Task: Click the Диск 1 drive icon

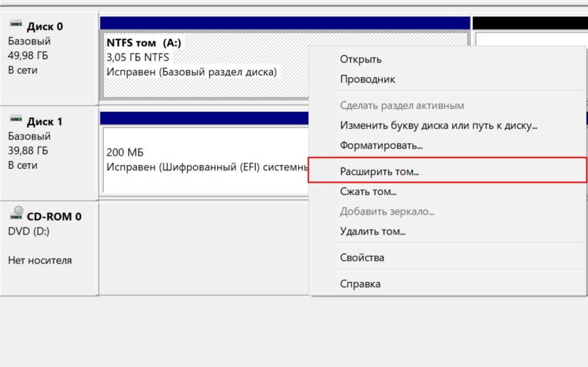Action: coord(16,120)
